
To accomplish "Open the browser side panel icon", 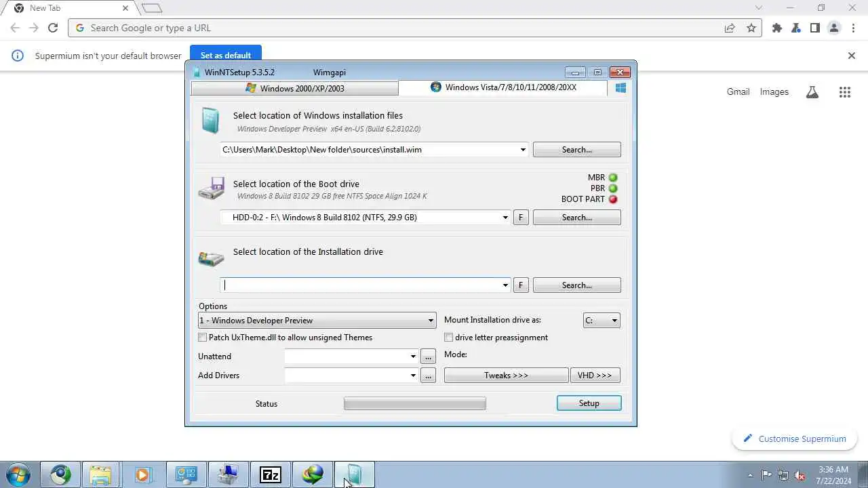I will pyautogui.click(x=815, y=28).
